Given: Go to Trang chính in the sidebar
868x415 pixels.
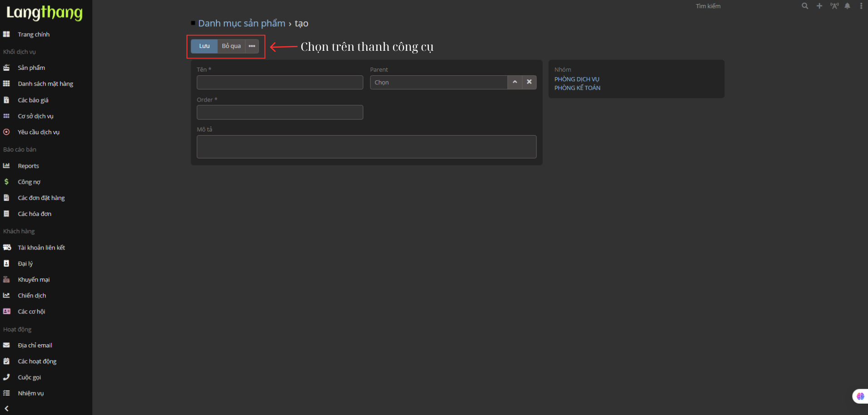Looking at the screenshot, I should 34,34.
